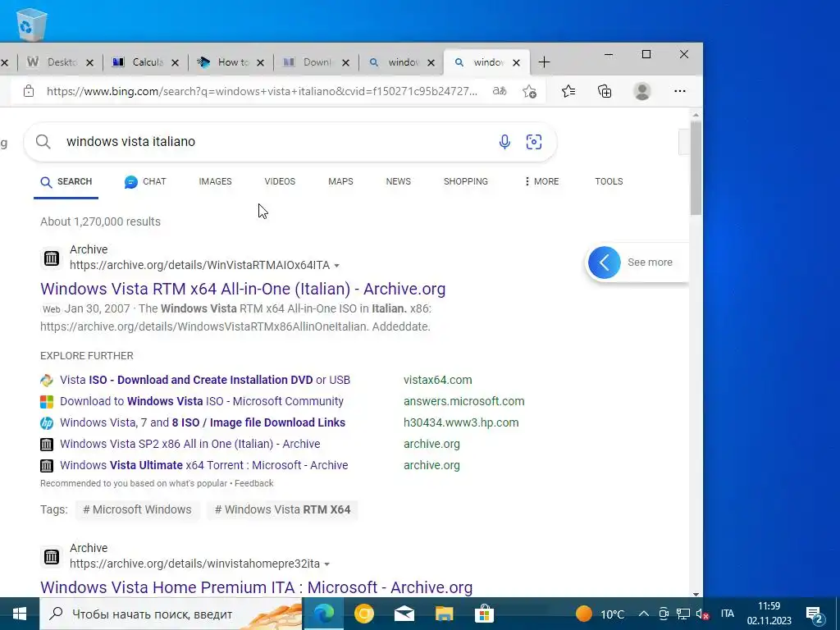Close the Deskto tab
This screenshot has width=840, height=630.
point(89,62)
